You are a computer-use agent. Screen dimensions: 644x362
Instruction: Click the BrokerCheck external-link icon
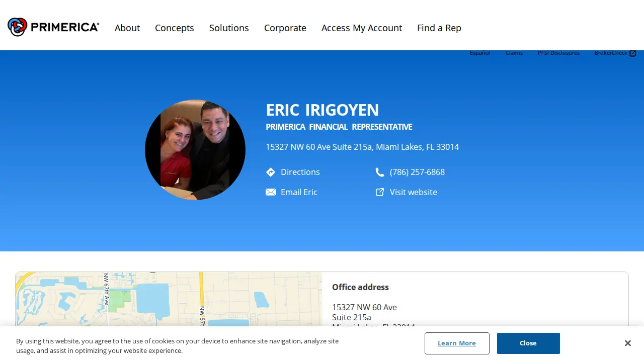point(633,53)
